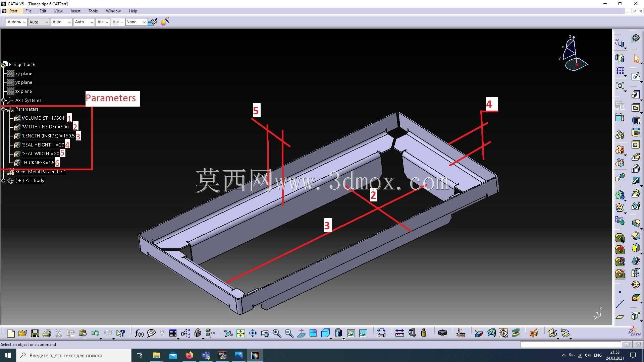Save the part with the floppy disk icon
Viewport: 644px width, 362px height.
tap(35, 333)
